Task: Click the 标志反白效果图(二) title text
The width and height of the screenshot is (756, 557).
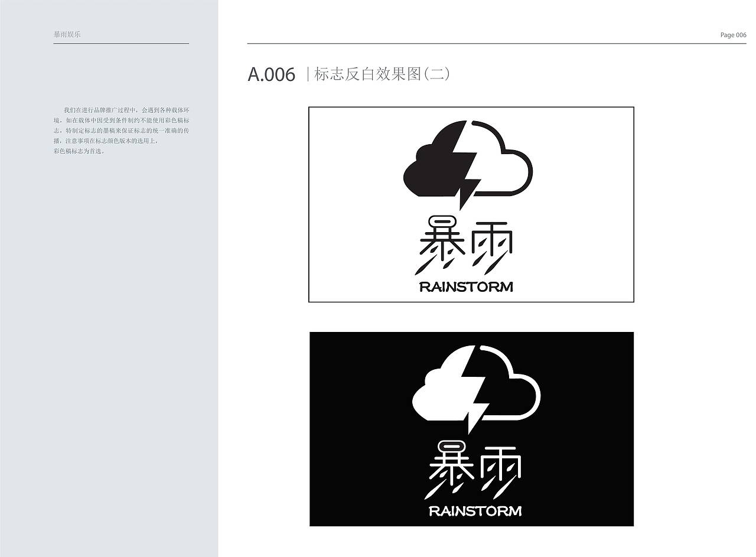Action: point(381,74)
